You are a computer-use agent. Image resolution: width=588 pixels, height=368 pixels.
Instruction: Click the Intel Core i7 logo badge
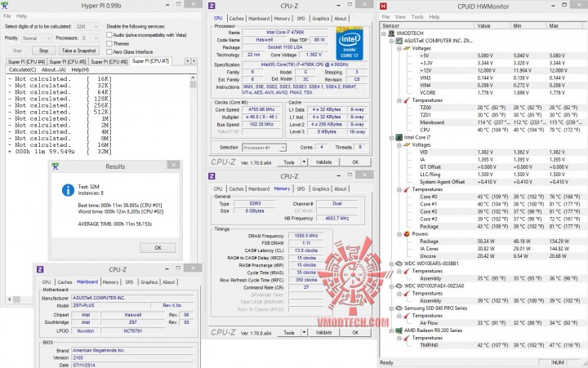(350, 44)
